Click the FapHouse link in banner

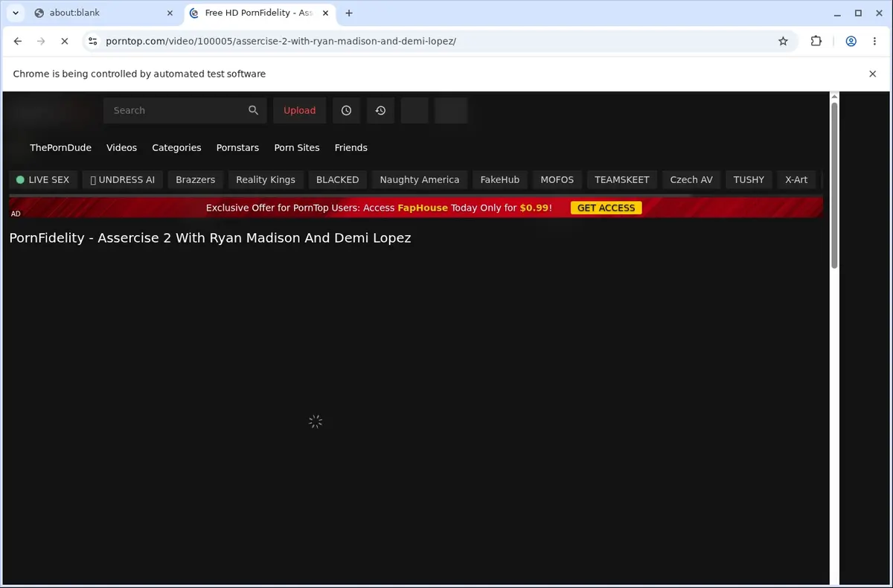coord(423,208)
